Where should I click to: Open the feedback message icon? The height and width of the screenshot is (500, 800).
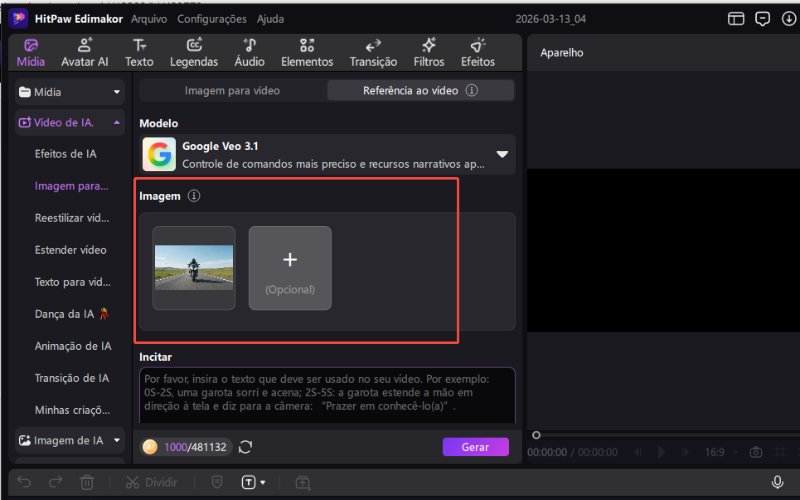click(762, 19)
